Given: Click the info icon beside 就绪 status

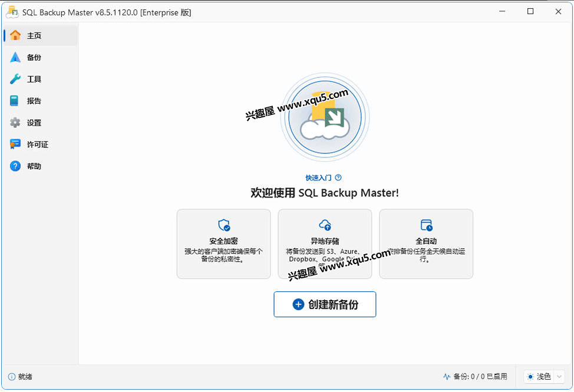Looking at the screenshot, I should click(12, 377).
